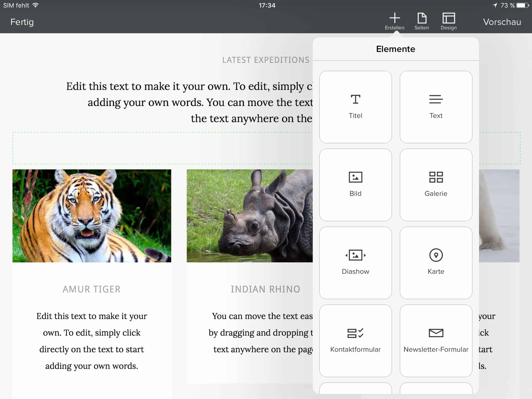Image resolution: width=532 pixels, height=399 pixels.
Task: Tap the Elemente panel title
Action: [396, 49]
